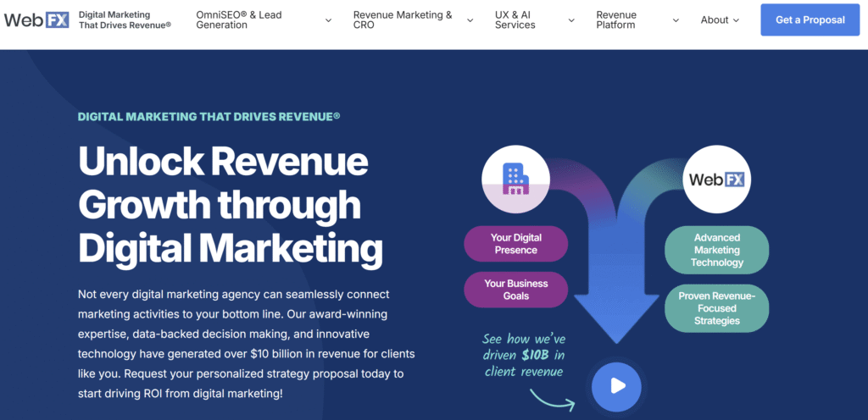Open Revenue Marketing & CRO menu

[x=403, y=19]
